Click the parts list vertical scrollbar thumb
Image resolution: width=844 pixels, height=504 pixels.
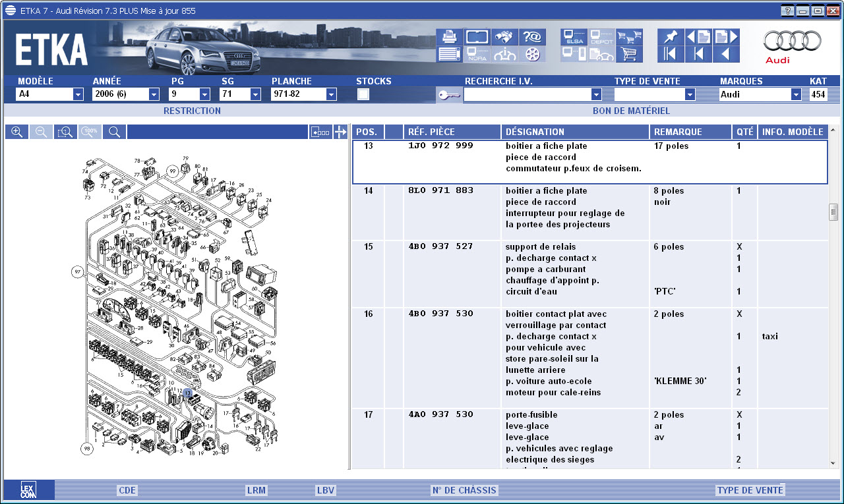click(x=833, y=212)
